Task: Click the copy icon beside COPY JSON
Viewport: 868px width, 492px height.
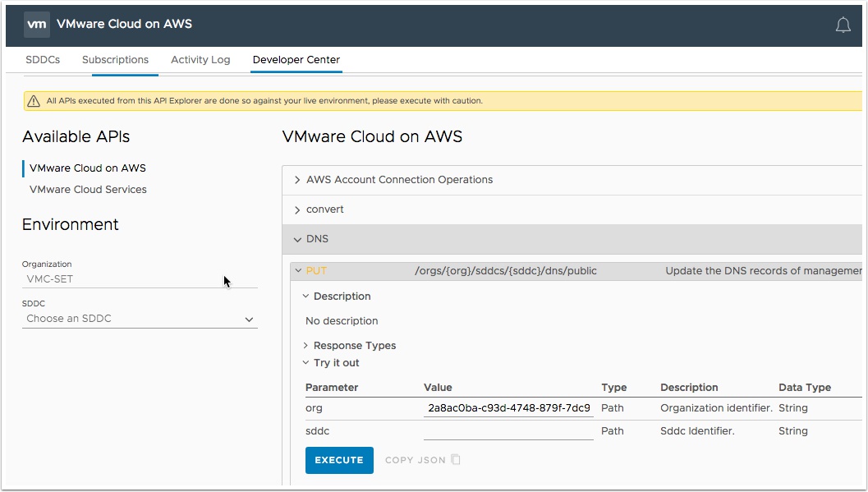Action: [x=456, y=460]
